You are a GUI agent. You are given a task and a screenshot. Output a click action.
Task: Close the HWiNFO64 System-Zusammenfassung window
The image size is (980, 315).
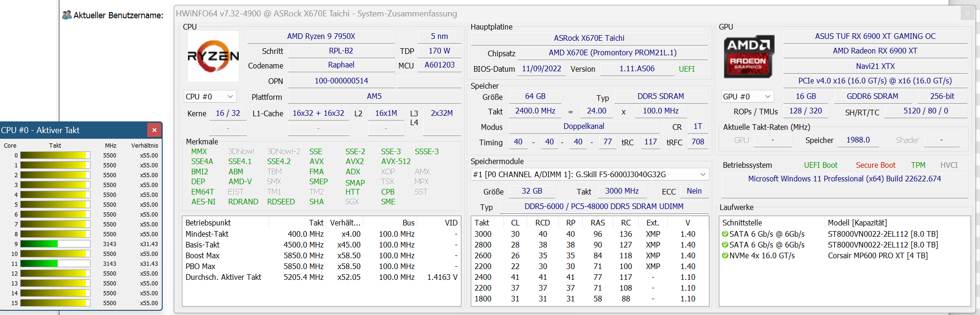[967, 14]
